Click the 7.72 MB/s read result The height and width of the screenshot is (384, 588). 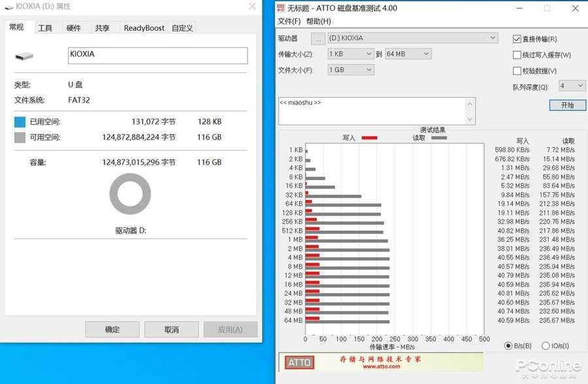(x=561, y=150)
